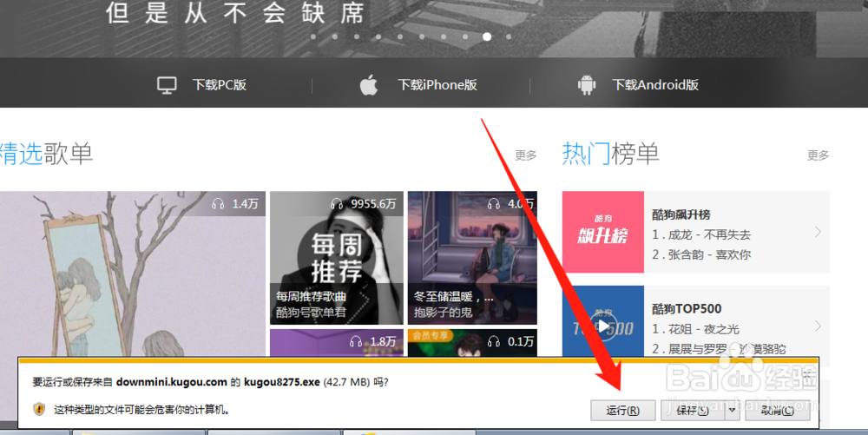The width and height of the screenshot is (868, 435).
Task: Click the Apple logo icon
Action: [x=369, y=85]
